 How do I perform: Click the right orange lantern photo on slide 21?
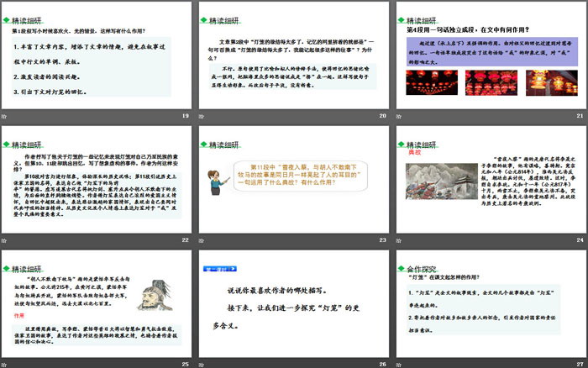pos(552,83)
